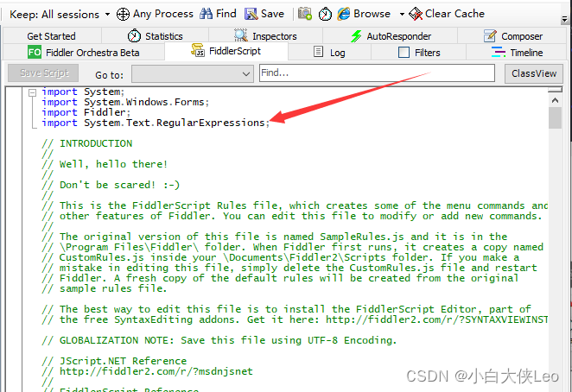Expand the toolbar overflow arrow
Image resolution: width=572 pixels, height=392 pixels.
point(564,19)
